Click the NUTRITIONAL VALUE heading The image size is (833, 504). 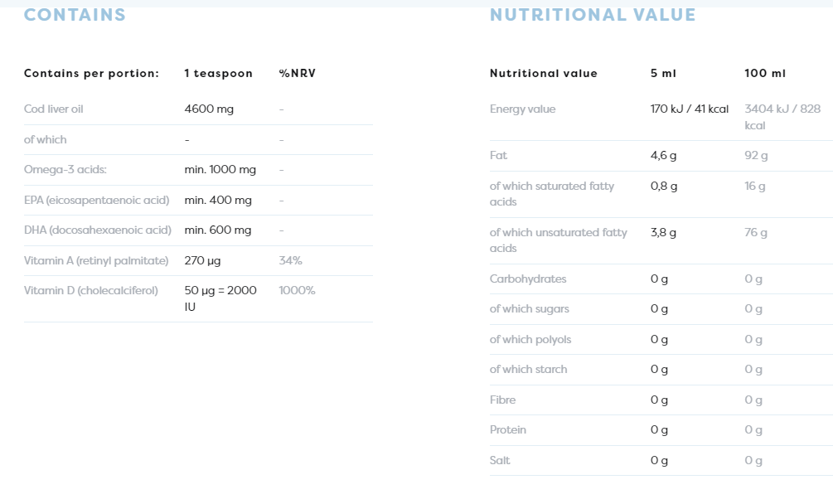(593, 15)
